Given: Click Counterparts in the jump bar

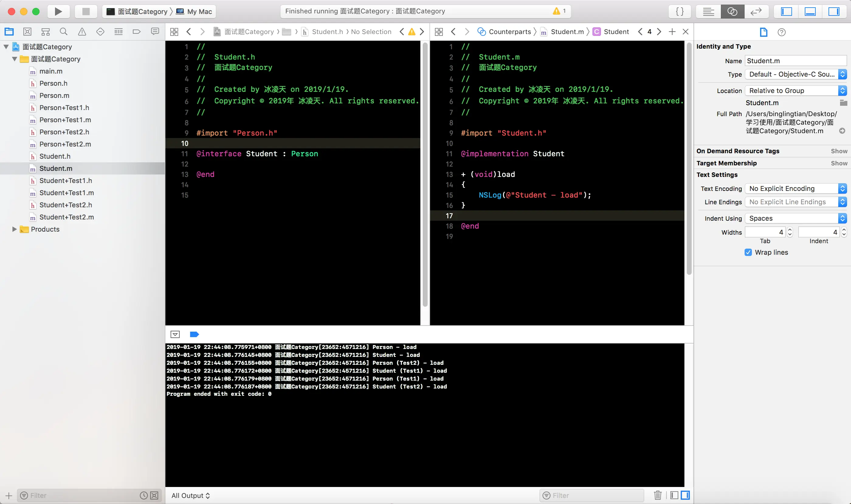Looking at the screenshot, I should (509, 32).
